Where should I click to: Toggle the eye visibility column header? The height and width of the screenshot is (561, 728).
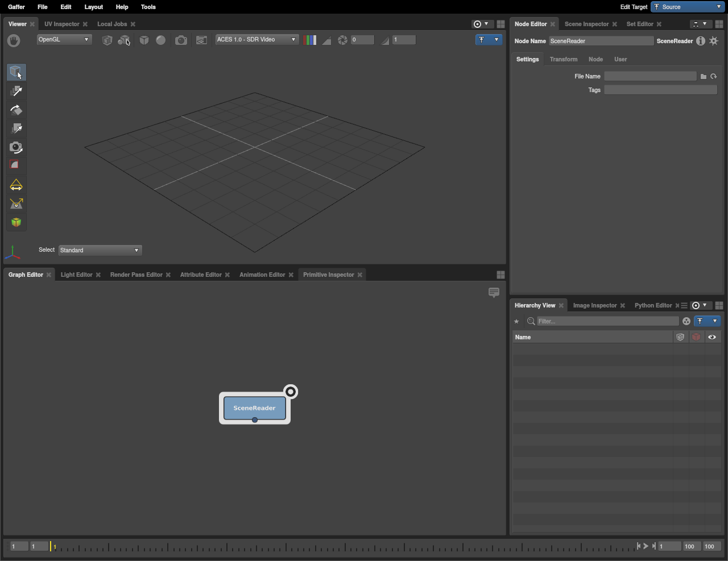(x=712, y=337)
